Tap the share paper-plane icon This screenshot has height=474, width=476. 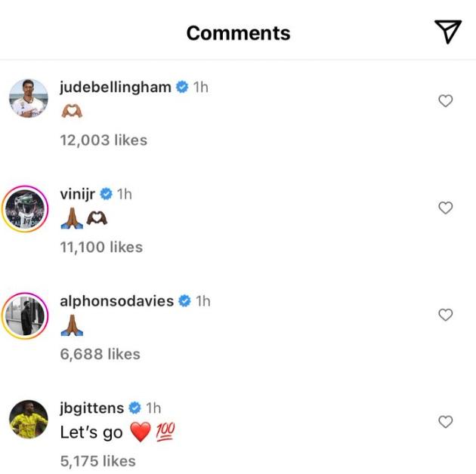coord(448,31)
